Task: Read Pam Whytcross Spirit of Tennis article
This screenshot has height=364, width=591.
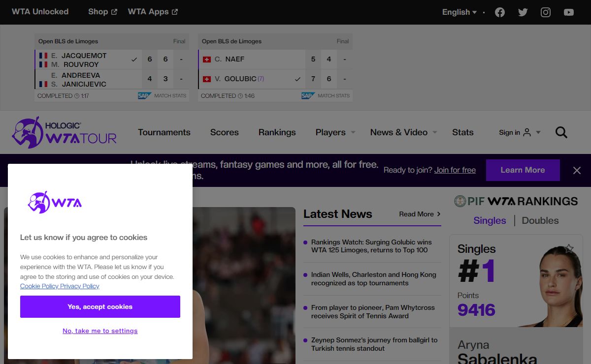Action: click(373, 312)
